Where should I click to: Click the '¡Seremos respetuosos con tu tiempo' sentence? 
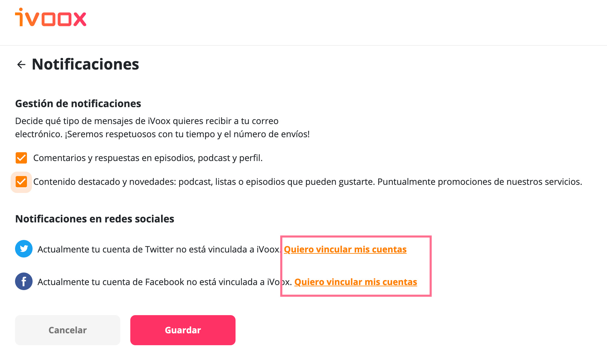coord(187,134)
